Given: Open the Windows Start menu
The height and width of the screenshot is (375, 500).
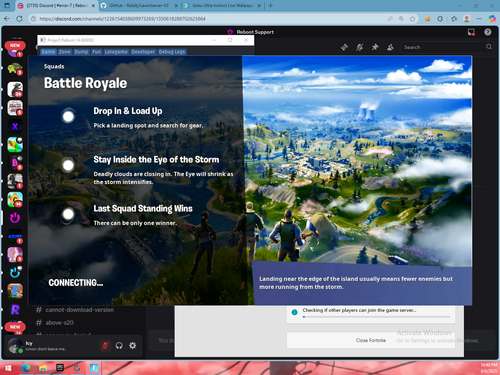Looking at the screenshot, I should (x=8, y=368).
